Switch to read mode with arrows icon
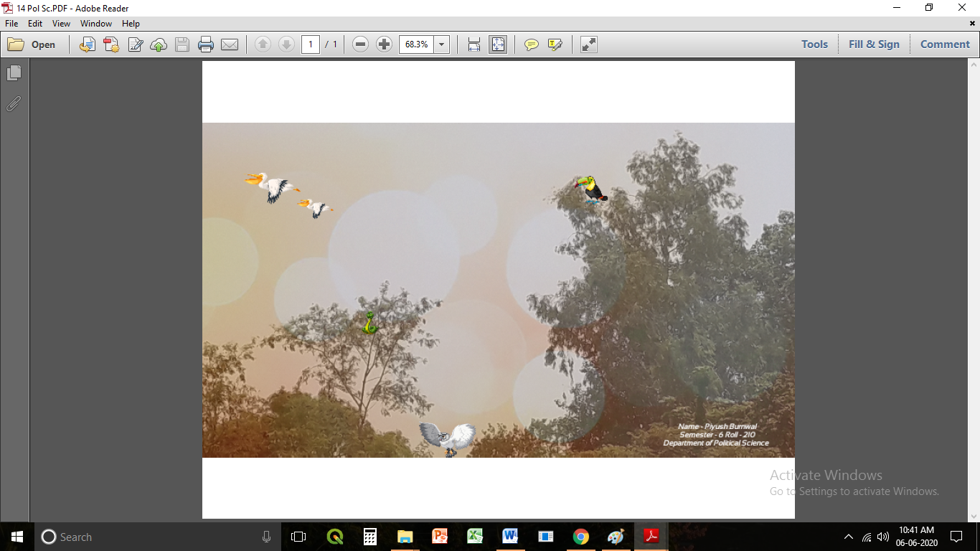 589,44
